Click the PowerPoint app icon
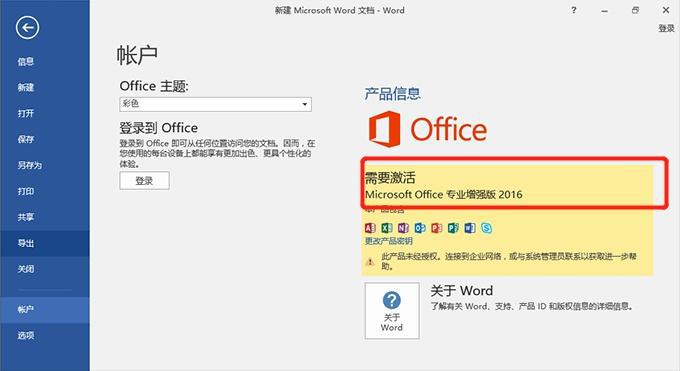Screen dimensions: 680x371 [x=437, y=228]
